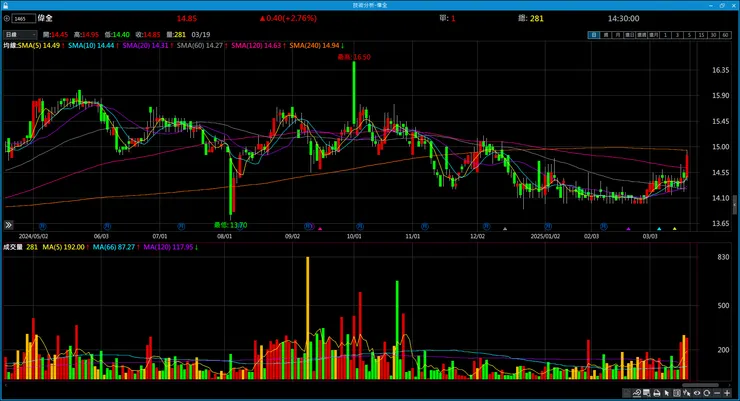Click the yellow triangle marker after 03/03
Viewport: 740px width, 401px height.
pos(674,229)
